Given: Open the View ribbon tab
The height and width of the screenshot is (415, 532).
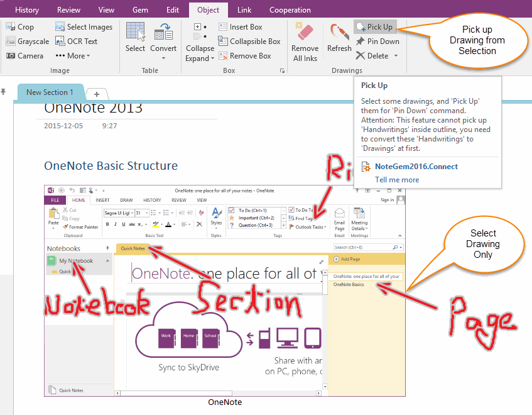Looking at the screenshot, I should pos(106,10).
